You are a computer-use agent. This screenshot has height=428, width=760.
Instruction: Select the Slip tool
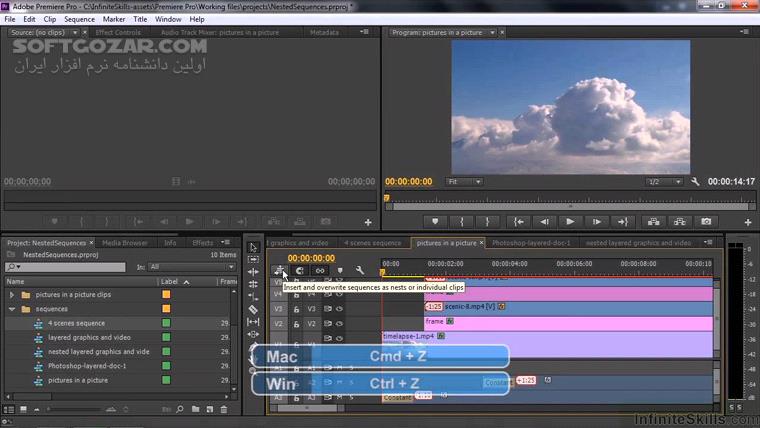click(x=253, y=322)
